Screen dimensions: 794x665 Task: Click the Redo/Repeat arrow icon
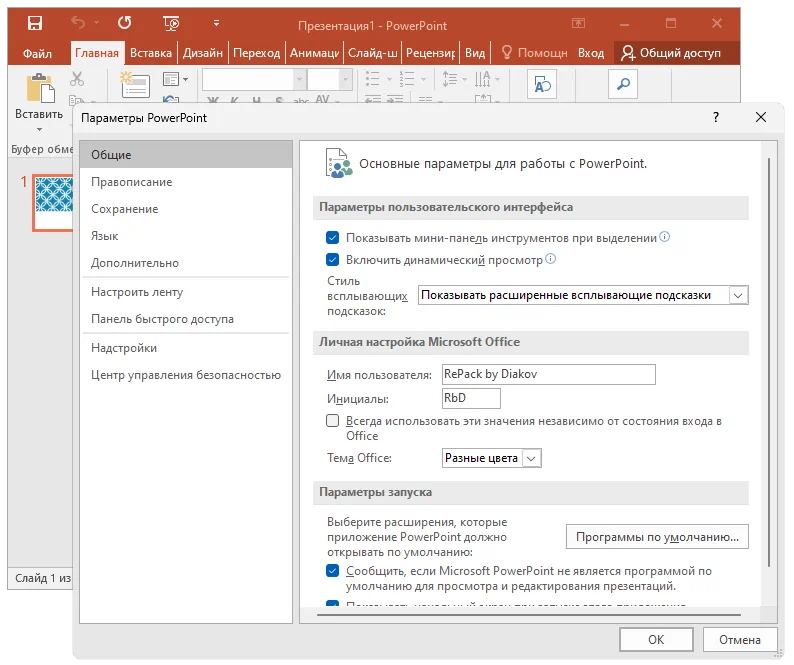click(x=124, y=21)
